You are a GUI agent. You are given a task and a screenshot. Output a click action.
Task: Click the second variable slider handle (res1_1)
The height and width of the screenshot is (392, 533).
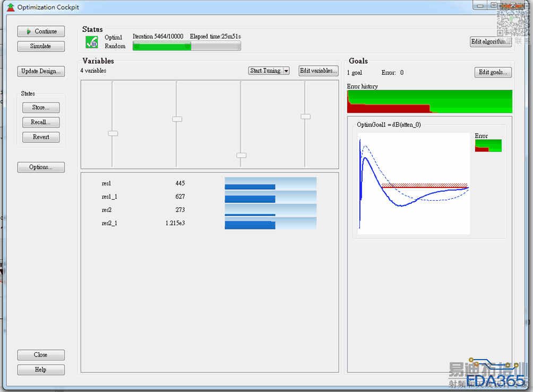[x=177, y=119]
